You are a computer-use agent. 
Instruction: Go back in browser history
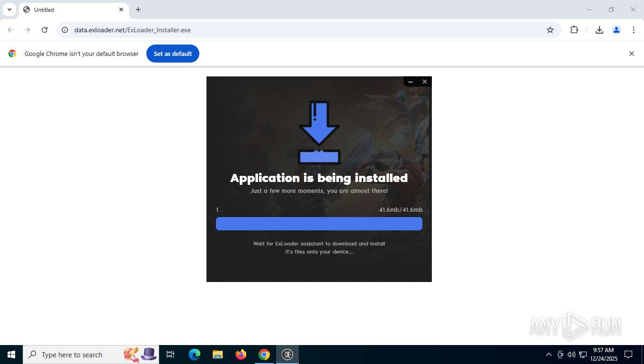10,30
